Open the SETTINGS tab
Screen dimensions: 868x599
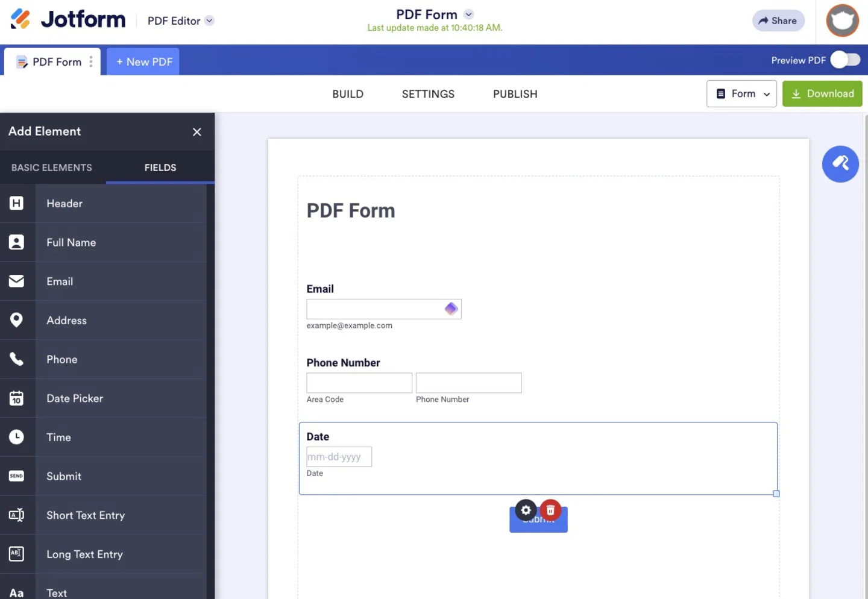click(x=428, y=94)
